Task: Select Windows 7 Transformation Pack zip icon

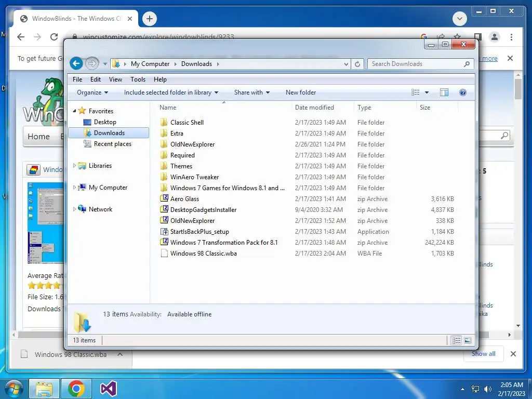Action: [164, 242]
